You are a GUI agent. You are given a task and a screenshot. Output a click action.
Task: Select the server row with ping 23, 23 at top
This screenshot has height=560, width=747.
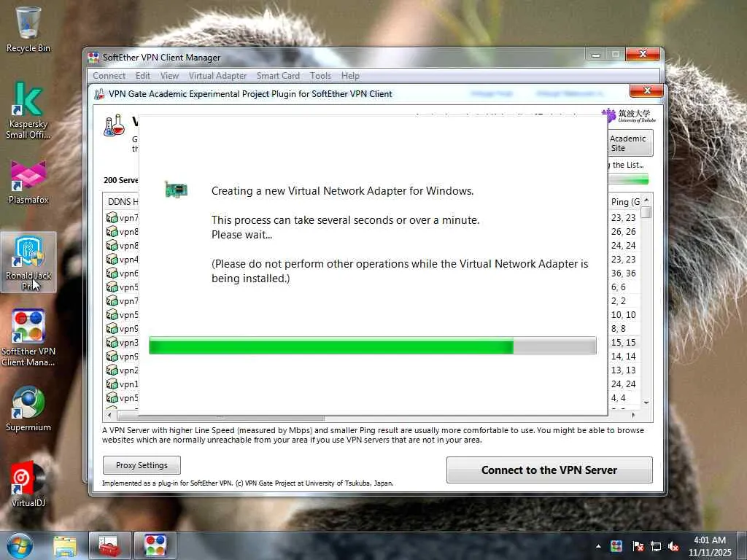pyautogui.click(x=624, y=217)
